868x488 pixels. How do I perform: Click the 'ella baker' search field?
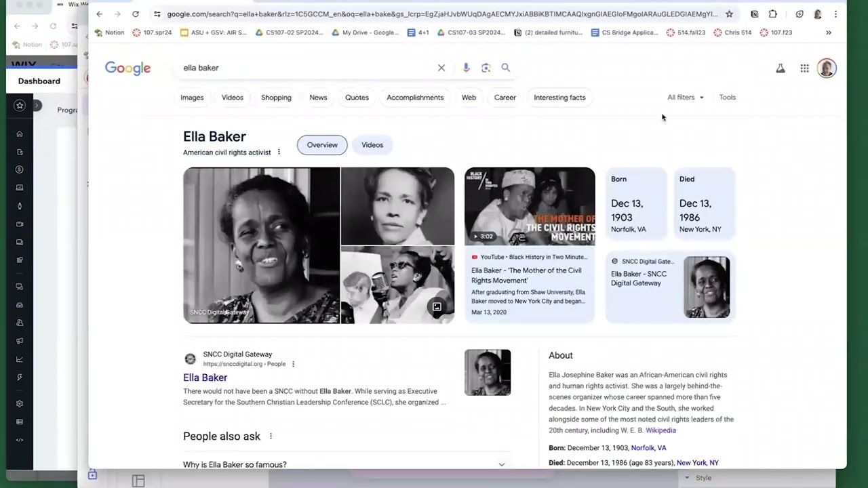(305, 68)
